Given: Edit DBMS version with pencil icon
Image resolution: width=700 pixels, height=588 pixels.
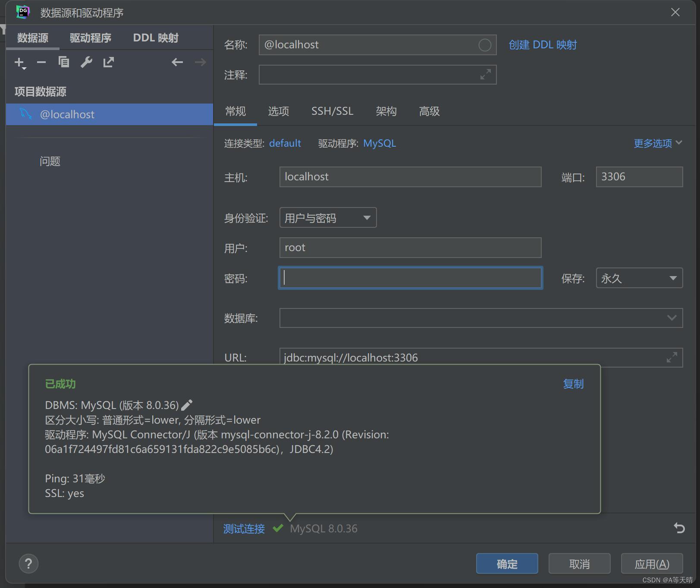Looking at the screenshot, I should click(187, 405).
